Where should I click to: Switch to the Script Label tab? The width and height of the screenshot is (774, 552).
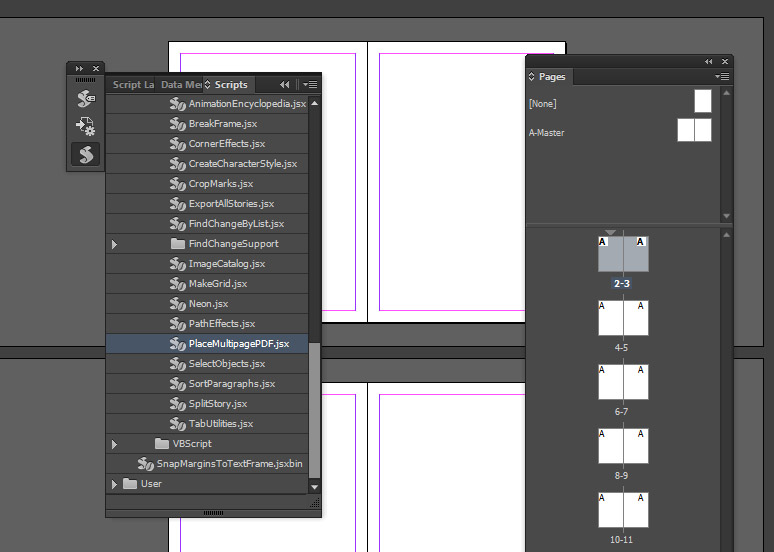click(x=132, y=84)
